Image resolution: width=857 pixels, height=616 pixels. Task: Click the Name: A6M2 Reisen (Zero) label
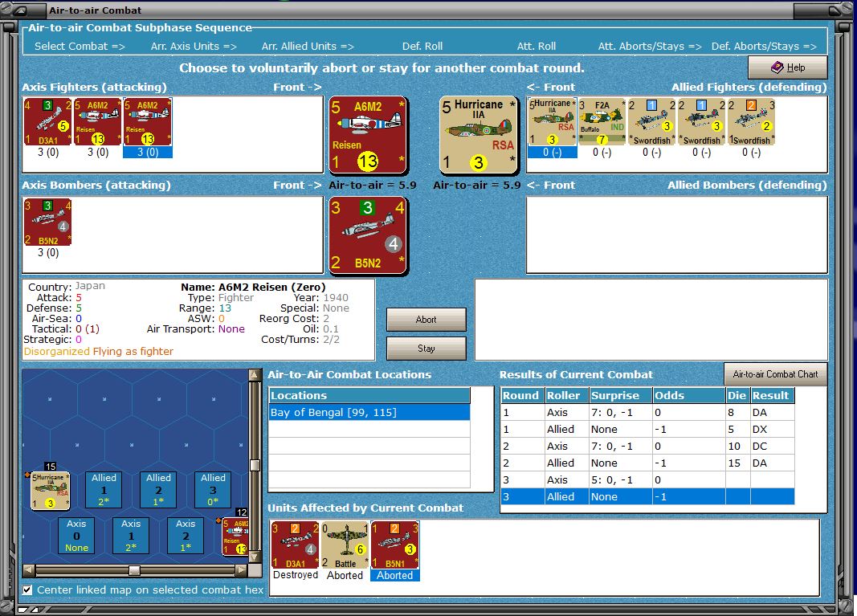[x=253, y=287]
